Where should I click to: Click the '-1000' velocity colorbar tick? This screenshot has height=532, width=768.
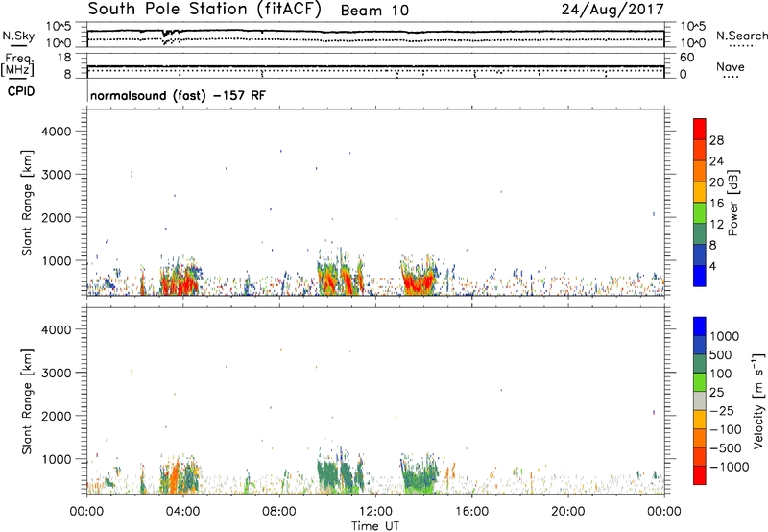pyautogui.click(x=730, y=467)
